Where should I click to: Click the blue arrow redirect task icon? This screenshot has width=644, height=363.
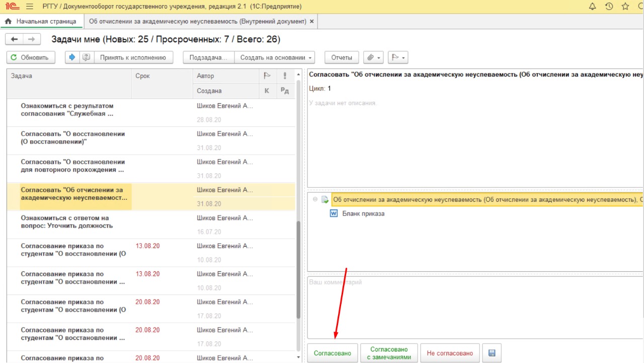click(x=72, y=57)
